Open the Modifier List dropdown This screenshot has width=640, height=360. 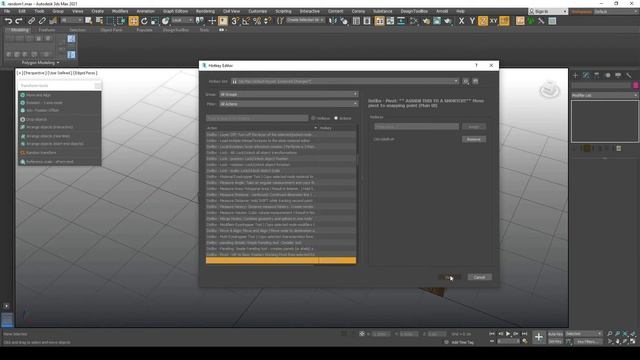pyautogui.click(x=604, y=95)
